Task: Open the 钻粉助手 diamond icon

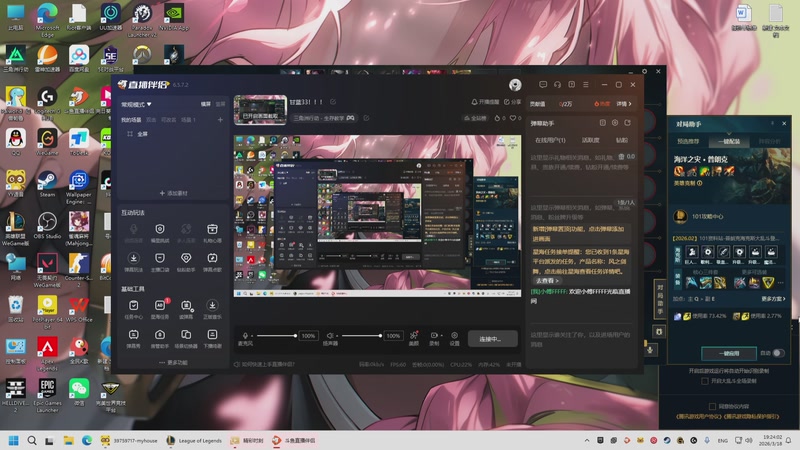Action: coord(186,258)
